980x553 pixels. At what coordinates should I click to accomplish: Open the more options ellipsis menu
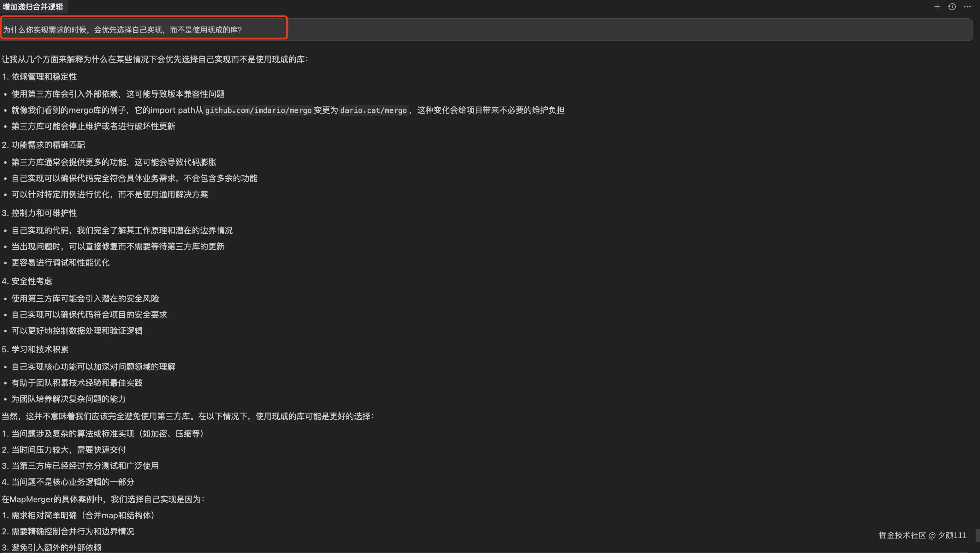click(967, 6)
